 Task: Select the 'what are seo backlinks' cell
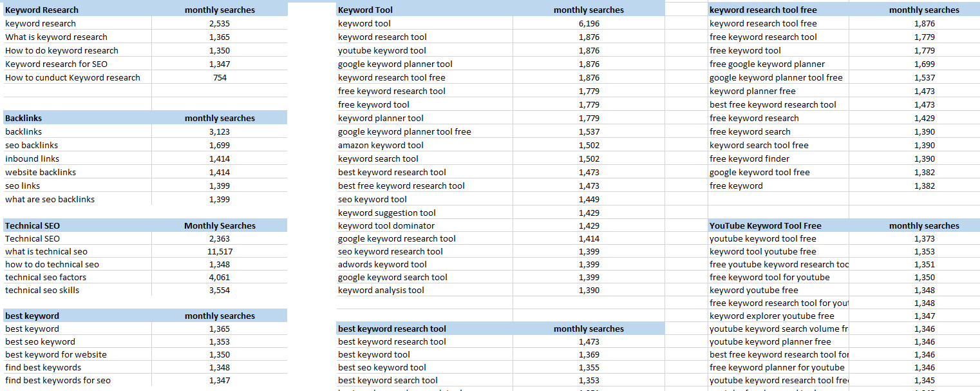[50, 199]
